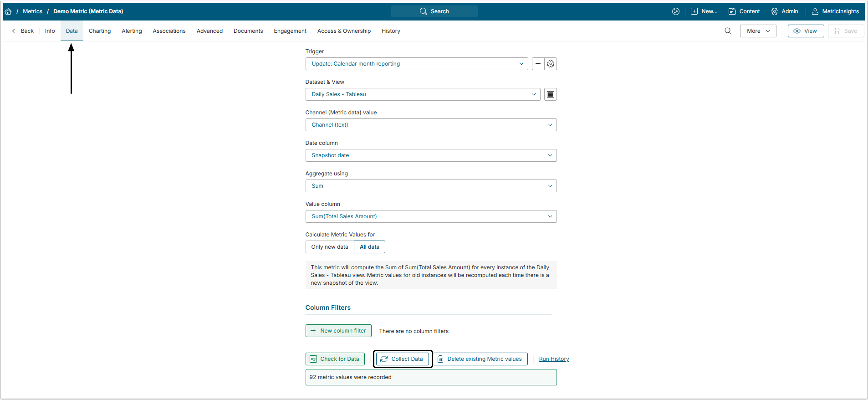Viewport: 868px width, 400px height.
Task: Open trigger settings gear icon
Action: tap(551, 64)
